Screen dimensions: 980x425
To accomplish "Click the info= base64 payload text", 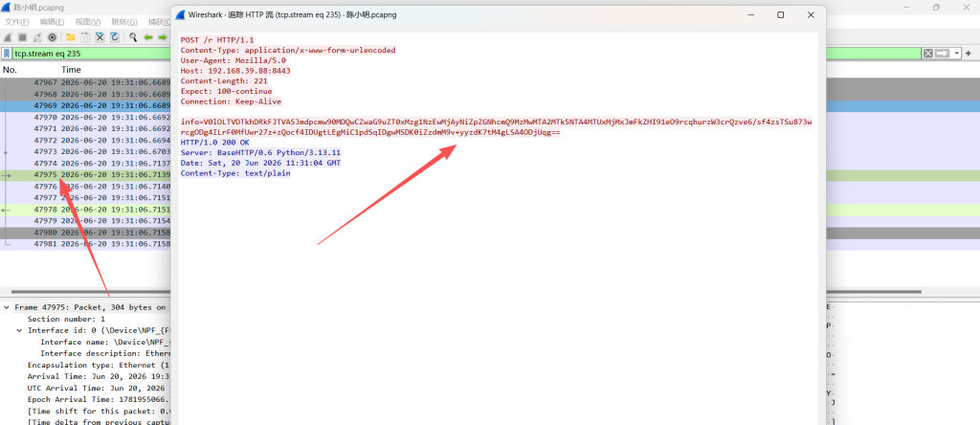I will pyautogui.click(x=497, y=127).
